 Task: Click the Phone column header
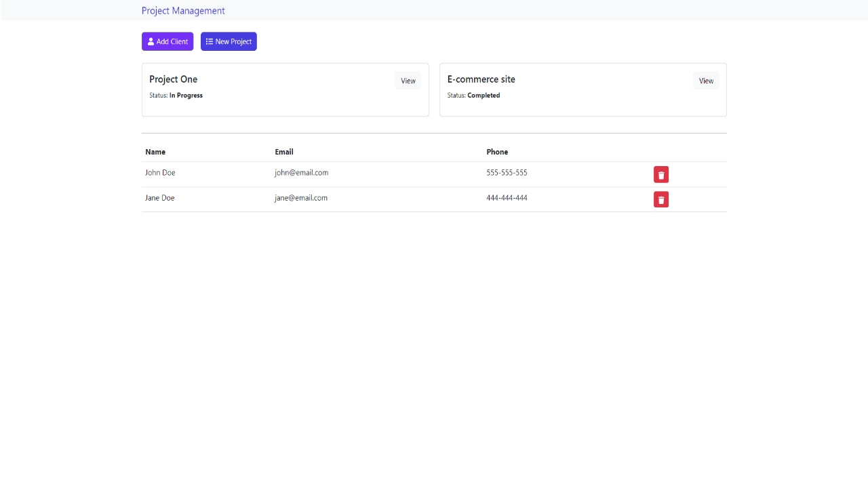tap(497, 152)
